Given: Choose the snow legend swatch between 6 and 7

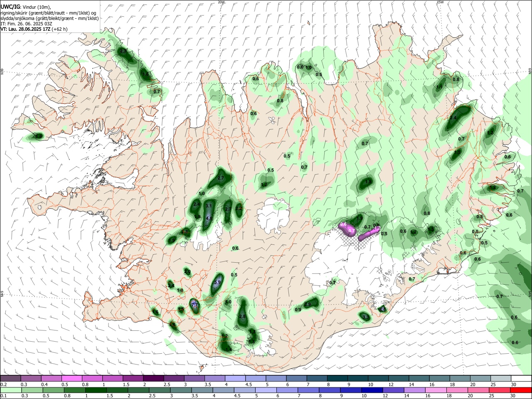Looking at the screenshot, I should (x=297, y=379).
